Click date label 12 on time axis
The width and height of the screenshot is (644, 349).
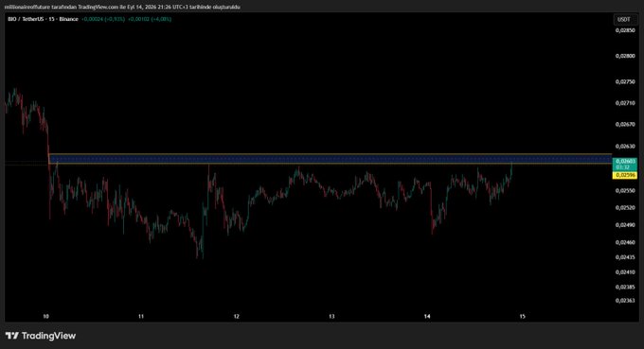click(237, 316)
